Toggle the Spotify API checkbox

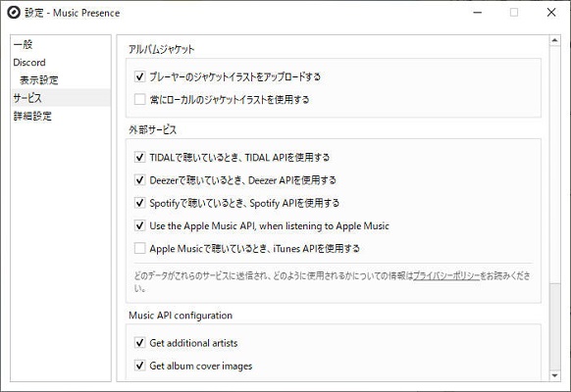coord(140,203)
